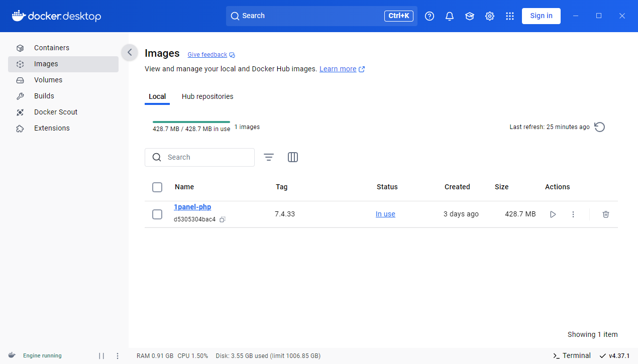This screenshot has height=364, width=638.
Task: Click the 'Showing 1 item' text
Action: (593, 335)
